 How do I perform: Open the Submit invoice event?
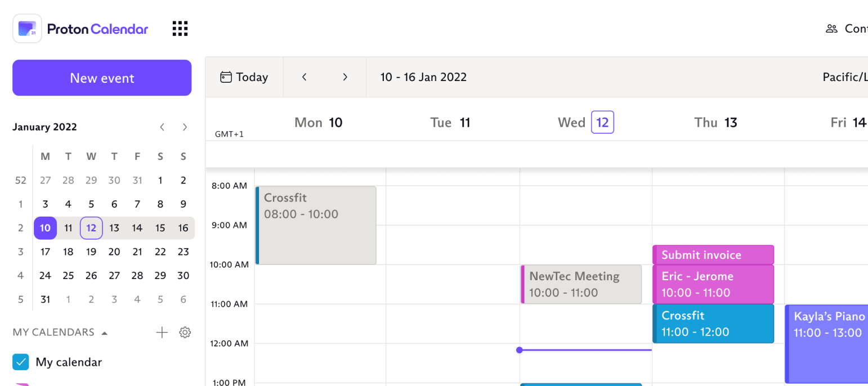[713, 255]
